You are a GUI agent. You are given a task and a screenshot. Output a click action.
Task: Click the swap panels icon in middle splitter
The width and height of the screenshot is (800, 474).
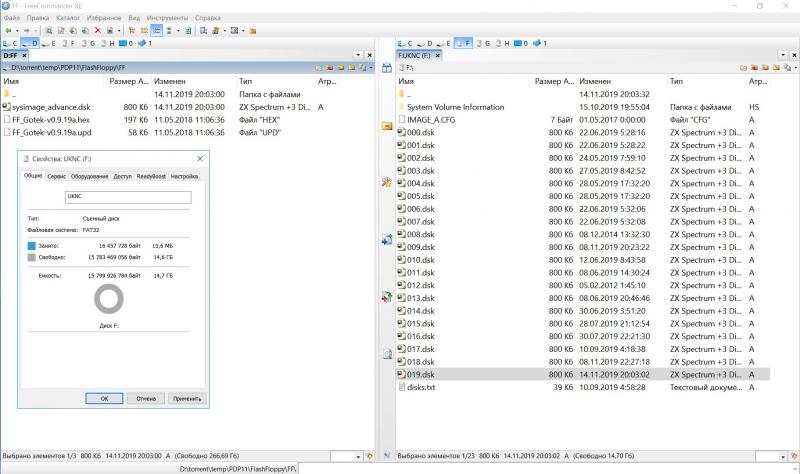click(x=387, y=297)
